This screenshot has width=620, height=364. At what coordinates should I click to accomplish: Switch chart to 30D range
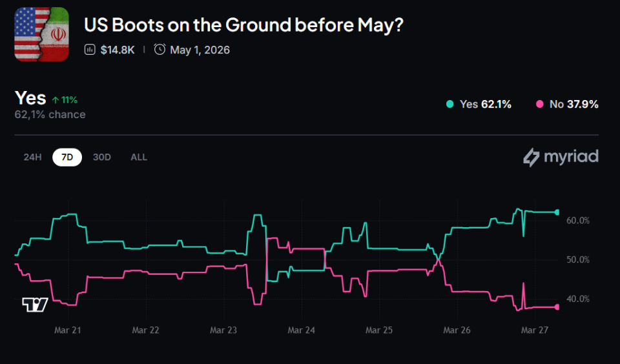pyautogui.click(x=102, y=157)
